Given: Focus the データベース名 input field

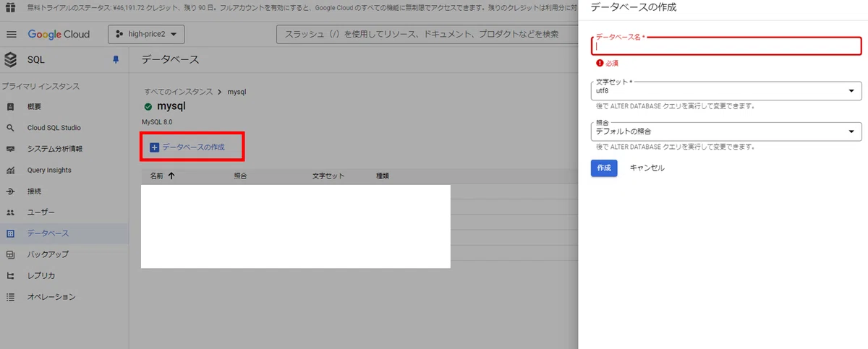Looking at the screenshot, I should point(726,46).
